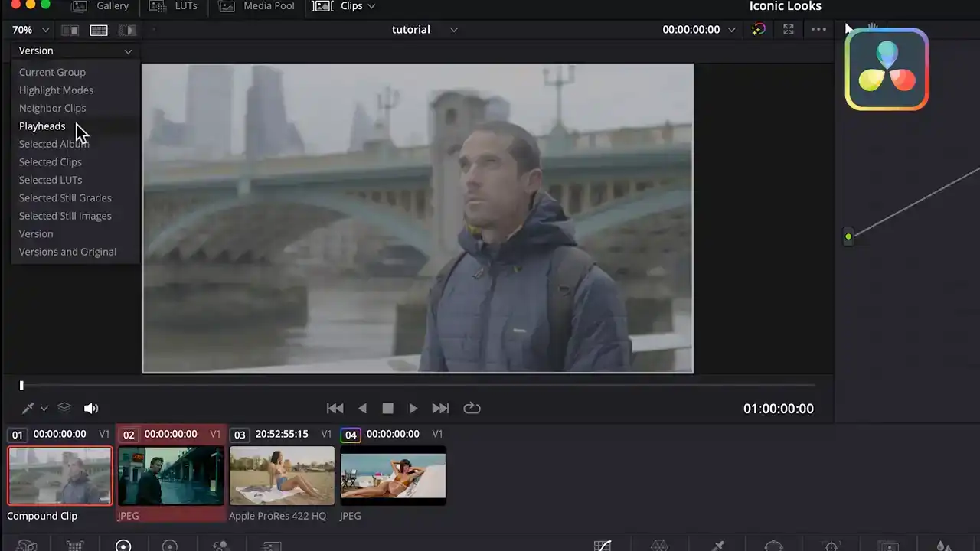Jump to the first frame button

(335, 409)
